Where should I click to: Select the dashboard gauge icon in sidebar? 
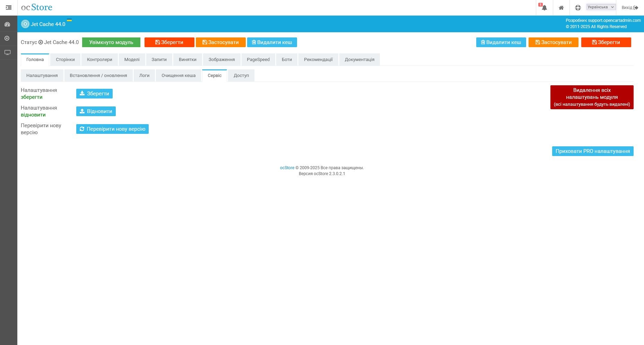[7, 24]
